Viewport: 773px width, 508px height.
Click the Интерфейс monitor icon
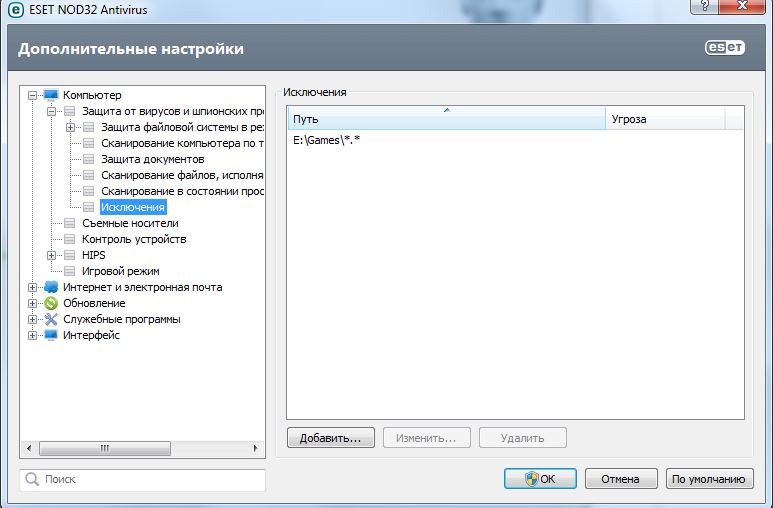pyautogui.click(x=51, y=335)
